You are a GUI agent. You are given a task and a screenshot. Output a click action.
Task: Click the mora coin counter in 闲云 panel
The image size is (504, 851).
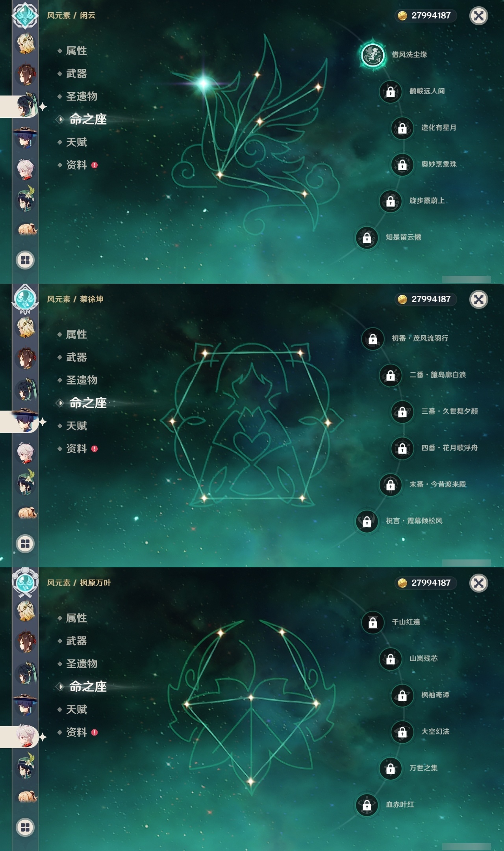(x=426, y=16)
